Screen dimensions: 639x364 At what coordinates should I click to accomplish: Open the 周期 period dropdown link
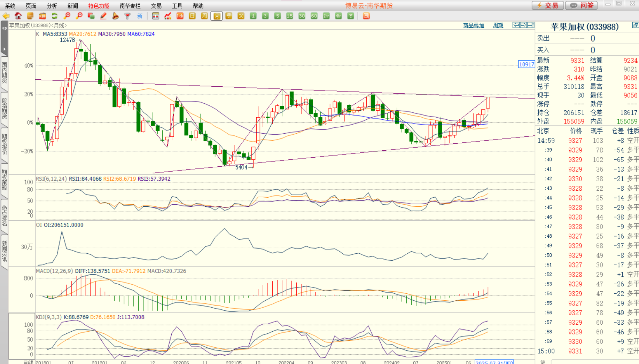coord(498,25)
